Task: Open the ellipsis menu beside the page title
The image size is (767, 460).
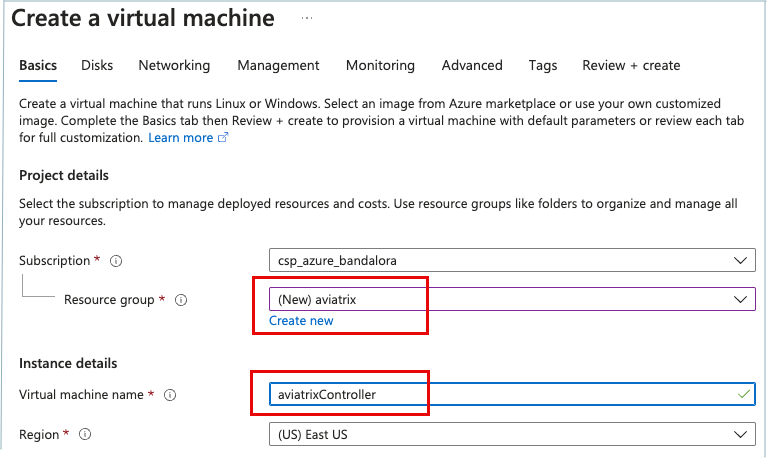Action: pyautogui.click(x=307, y=18)
